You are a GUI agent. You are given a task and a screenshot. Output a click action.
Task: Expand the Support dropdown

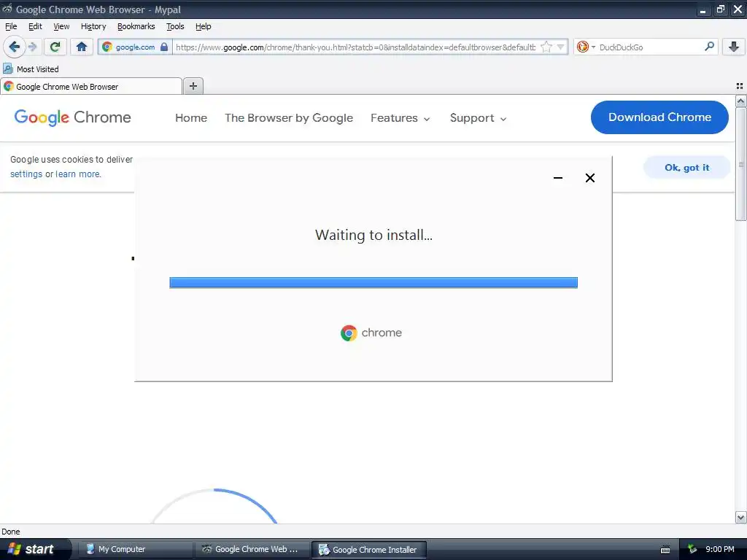pos(478,117)
